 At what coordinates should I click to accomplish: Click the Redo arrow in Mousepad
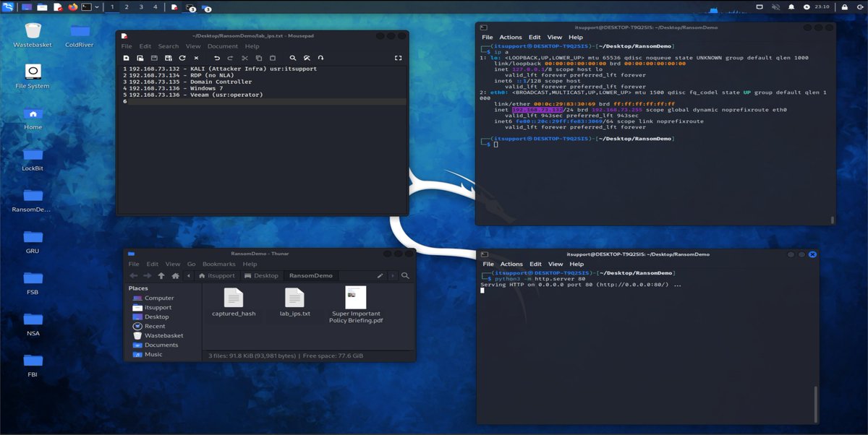point(230,58)
